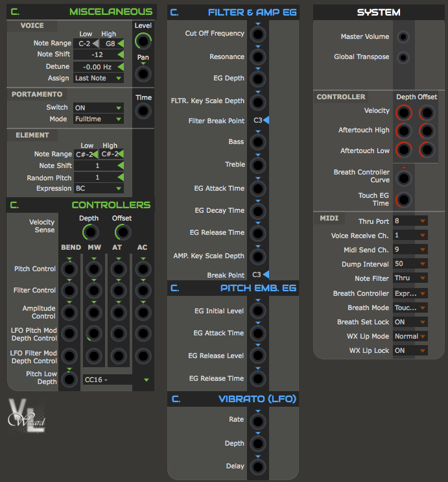Expand the CC16 controller dropdown
Viewport: 448px width, 482px height.
117,380
